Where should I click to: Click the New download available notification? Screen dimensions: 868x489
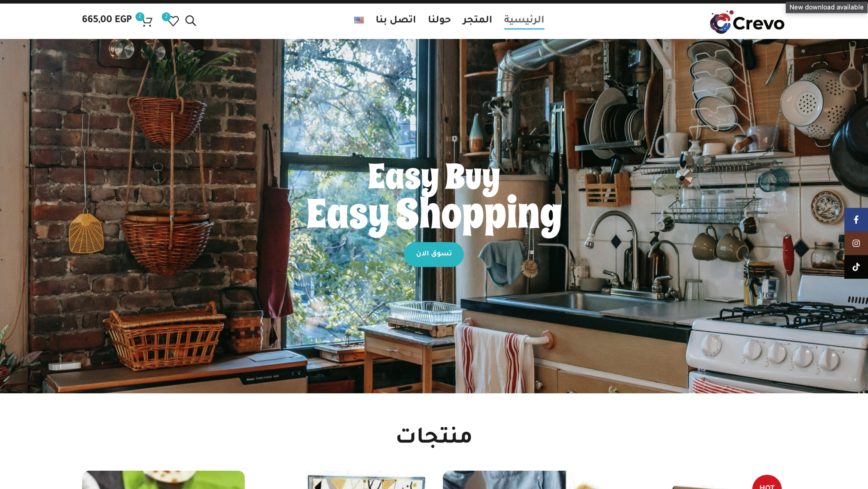tap(826, 7)
